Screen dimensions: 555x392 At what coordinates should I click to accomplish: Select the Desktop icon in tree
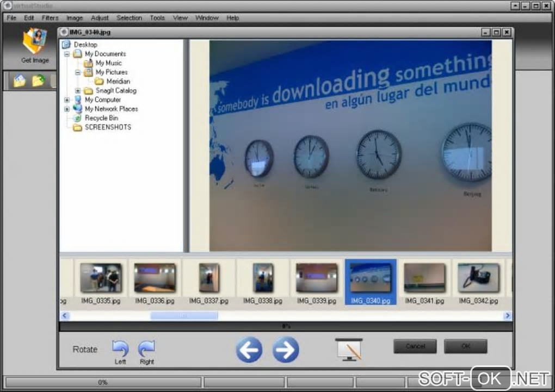tap(66, 45)
